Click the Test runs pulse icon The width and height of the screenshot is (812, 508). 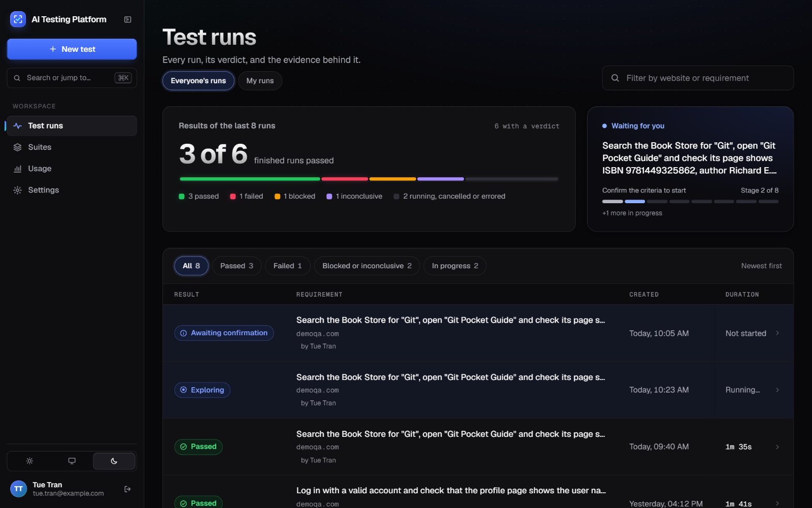[18, 126]
